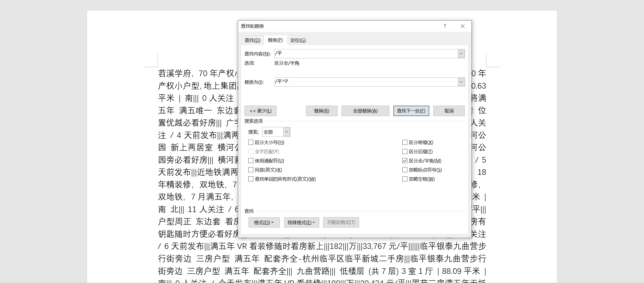
Task: Click inside the 替换为 input field
Action: [x=366, y=82]
